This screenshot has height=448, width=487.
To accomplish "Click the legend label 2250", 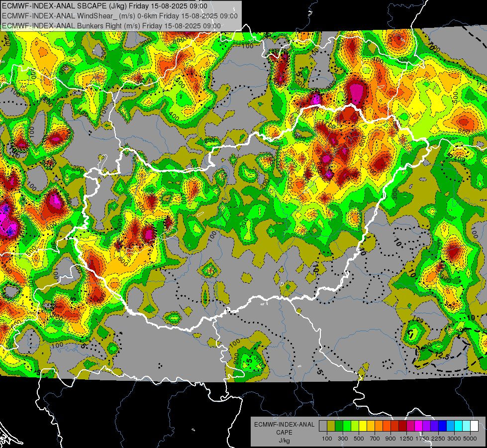I will [x=438, y=439].
